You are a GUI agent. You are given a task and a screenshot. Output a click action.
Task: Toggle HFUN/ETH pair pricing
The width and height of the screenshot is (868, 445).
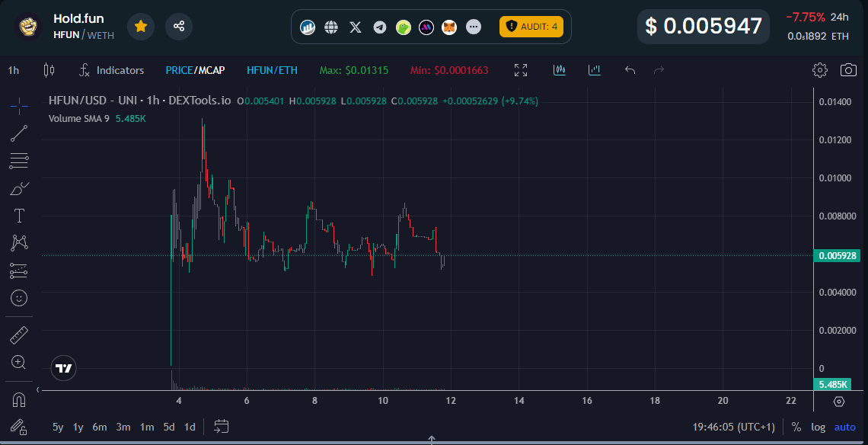click(x=272, y=70)
